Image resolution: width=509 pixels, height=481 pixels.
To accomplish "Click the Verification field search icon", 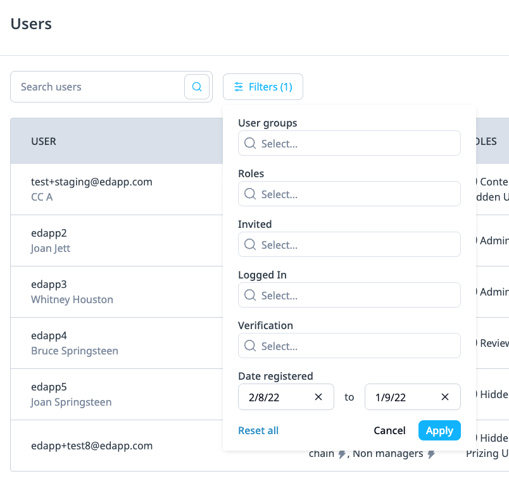I will pos(250,346).
